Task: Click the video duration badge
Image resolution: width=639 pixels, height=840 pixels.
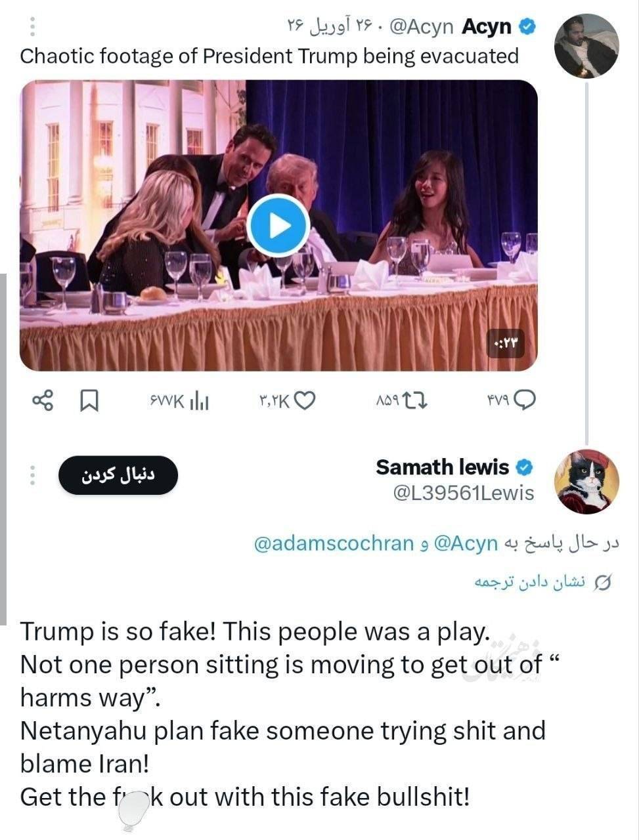Action: 505,343
